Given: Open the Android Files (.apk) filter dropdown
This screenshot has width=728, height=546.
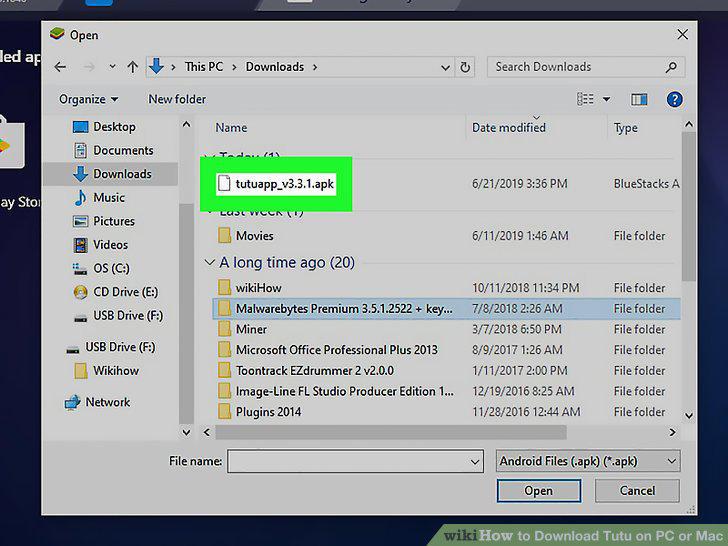Looking at the screenshot, I should pos(588,462).
